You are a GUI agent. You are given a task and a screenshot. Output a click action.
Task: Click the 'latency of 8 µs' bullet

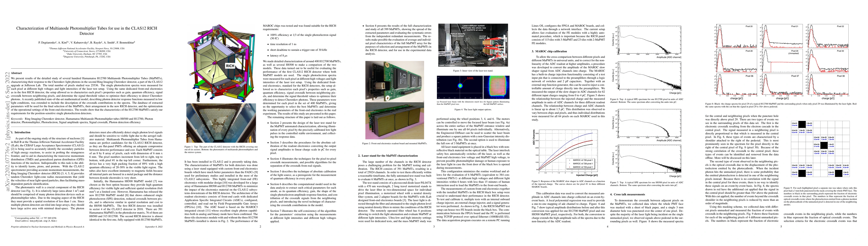[279, 55]
